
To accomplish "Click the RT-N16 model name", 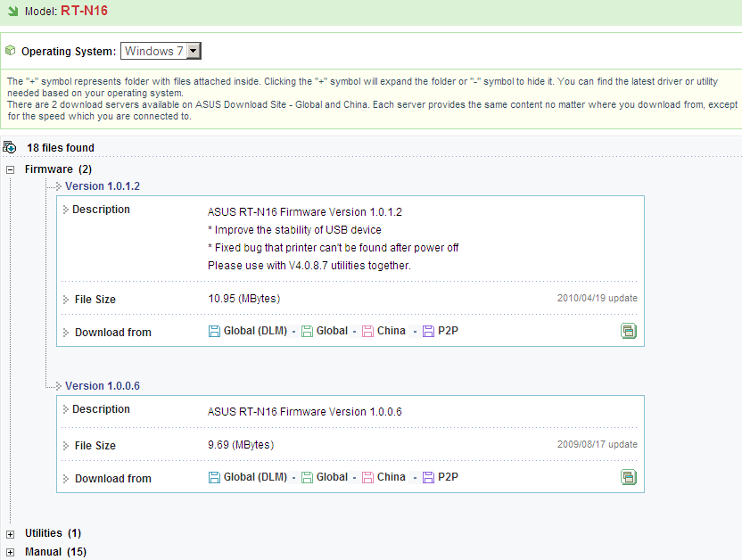I will coord(84,11).
